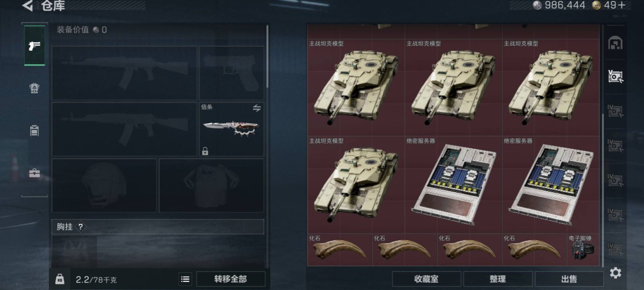The width and height of the screenshot is (644, 290).
Task: Toggle the lock icon on the knife slot
Action: [205, 151]
